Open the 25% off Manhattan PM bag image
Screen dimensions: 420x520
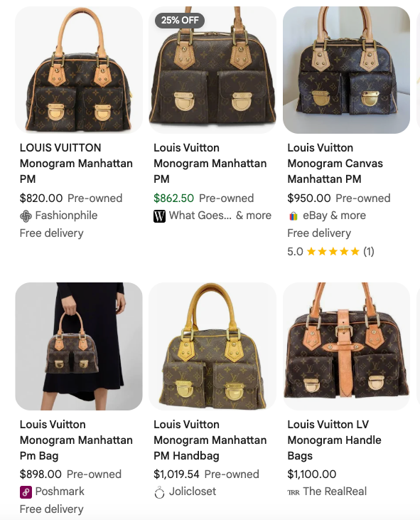[x=212, y=70]
